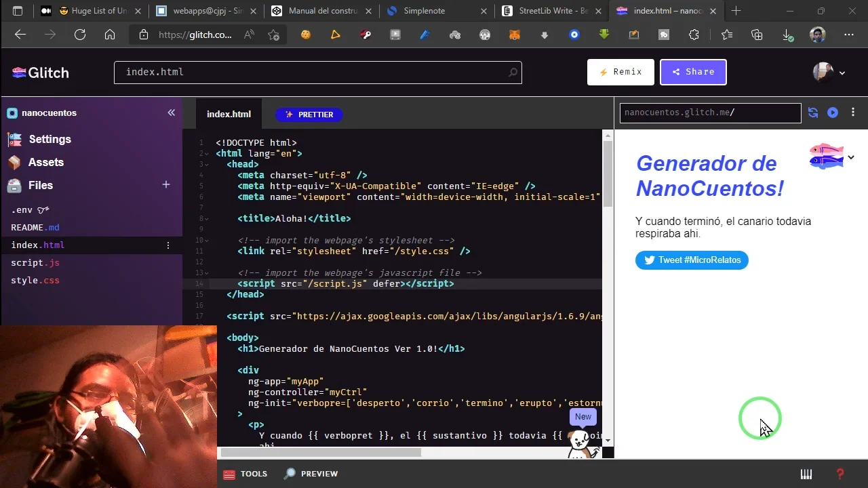Open the preview in a new window

[x=833, y=113]
